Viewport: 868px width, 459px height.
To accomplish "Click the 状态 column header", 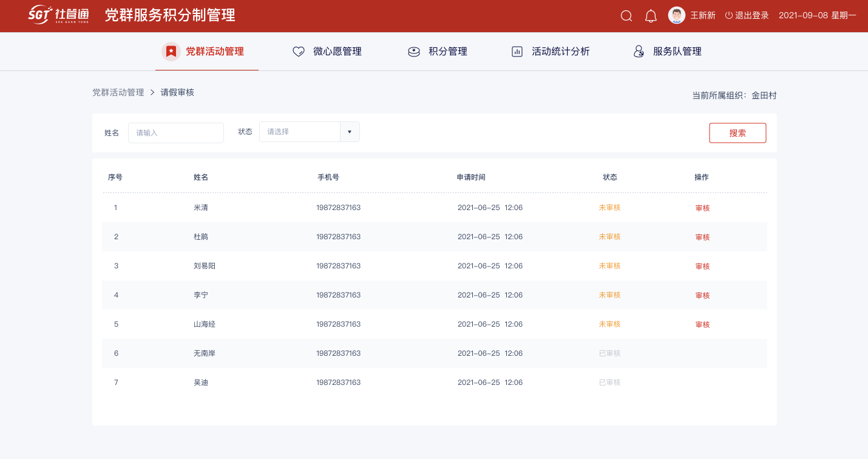I will (x=610, y=177).
